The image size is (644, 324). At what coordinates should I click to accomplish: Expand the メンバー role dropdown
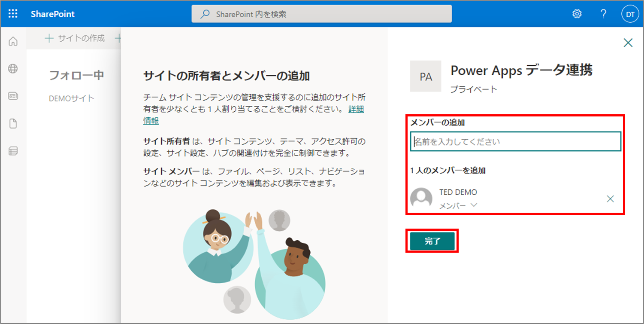(x=458, y=206)
